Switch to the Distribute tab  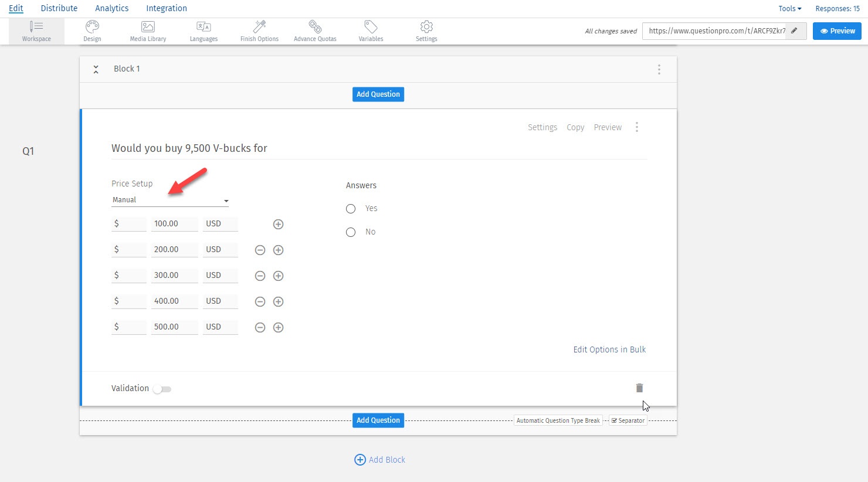(59, 8)
